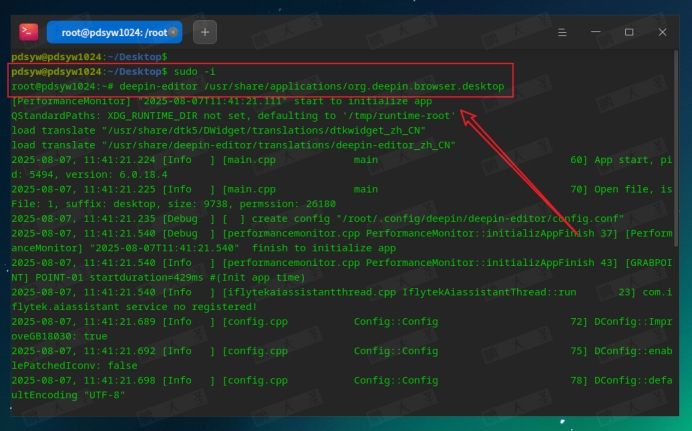Click '/usr/share/applications/org.deepin.browser.desktop' path
The image size is (692, 431).
point(354,86)
